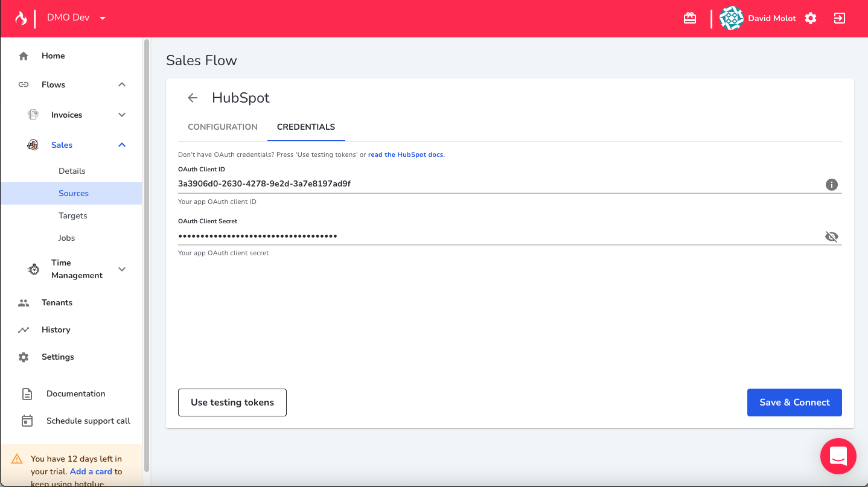Toggle visibility of the OAuth Client Secret
The height and width of the screenshot is (487, 868).
click(x=832, y=237)
